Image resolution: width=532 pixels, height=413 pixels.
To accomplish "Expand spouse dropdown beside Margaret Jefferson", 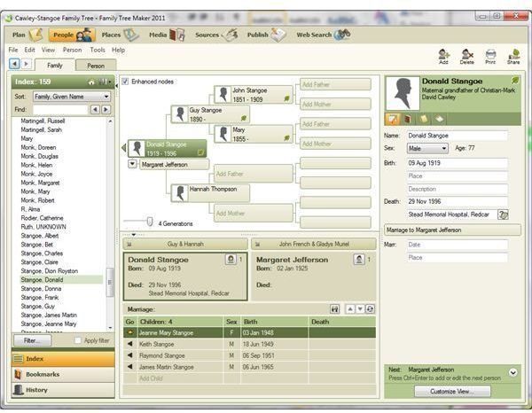I will (132, 164).
